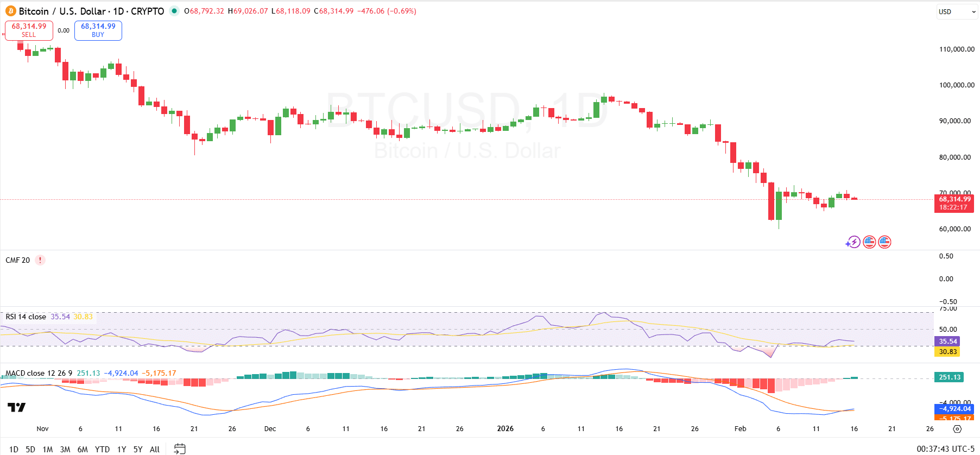Switch to the 5Y time range
The image size is (980, 455).
(x=138, y=449)
